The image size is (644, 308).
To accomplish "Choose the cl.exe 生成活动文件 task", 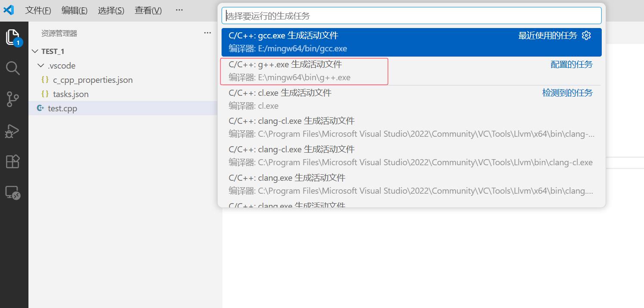I will [x=412, y=99].
